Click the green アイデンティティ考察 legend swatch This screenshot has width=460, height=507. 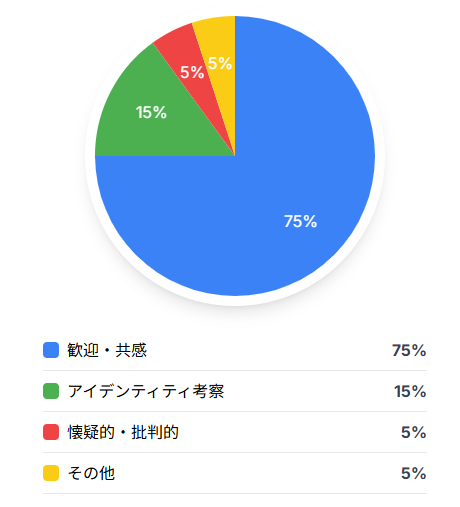[x=51, y=391]
